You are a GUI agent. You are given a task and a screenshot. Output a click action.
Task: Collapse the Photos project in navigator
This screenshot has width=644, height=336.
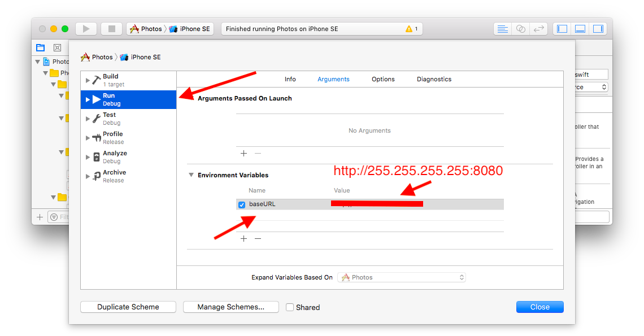point(38,62)
